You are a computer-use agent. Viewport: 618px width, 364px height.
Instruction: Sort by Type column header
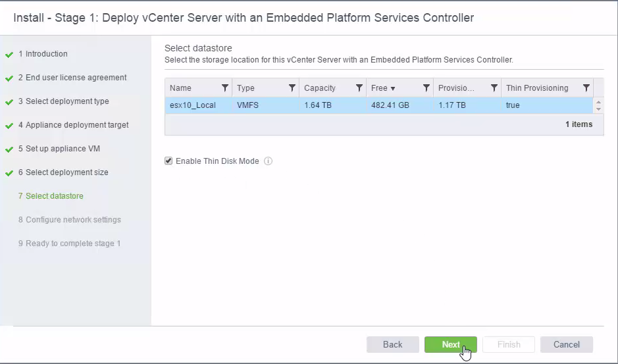click(x=245, y=88)
